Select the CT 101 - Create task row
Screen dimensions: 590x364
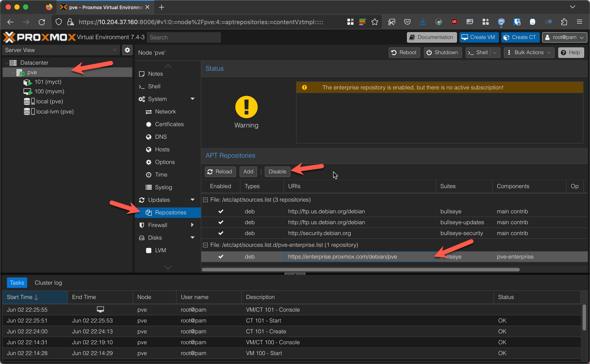292,332
